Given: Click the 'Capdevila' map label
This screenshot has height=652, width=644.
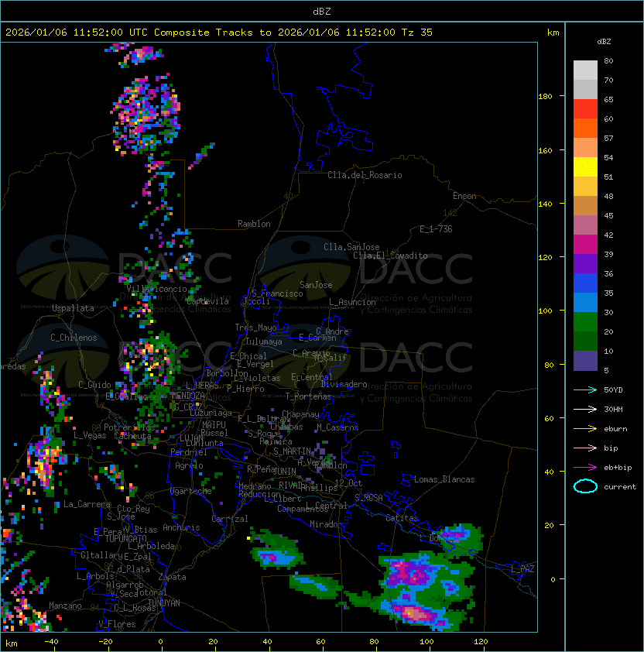Looking at the screenshot, I should click(207, 301).
